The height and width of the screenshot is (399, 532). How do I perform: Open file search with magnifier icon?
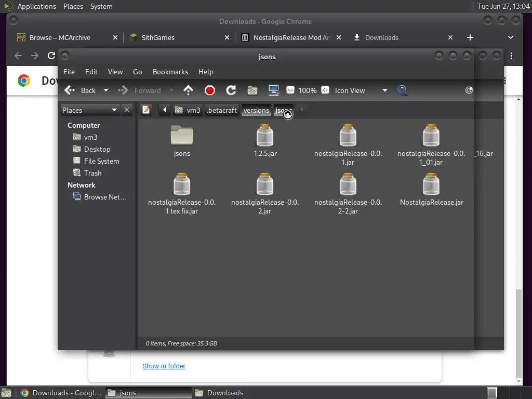coord(402,90)
